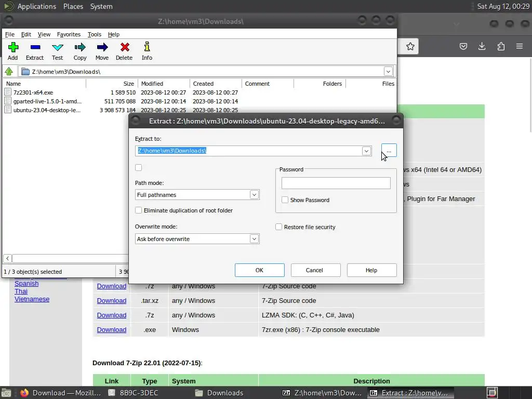Open the View menu
532x399 pixels.
click(44, 34)
